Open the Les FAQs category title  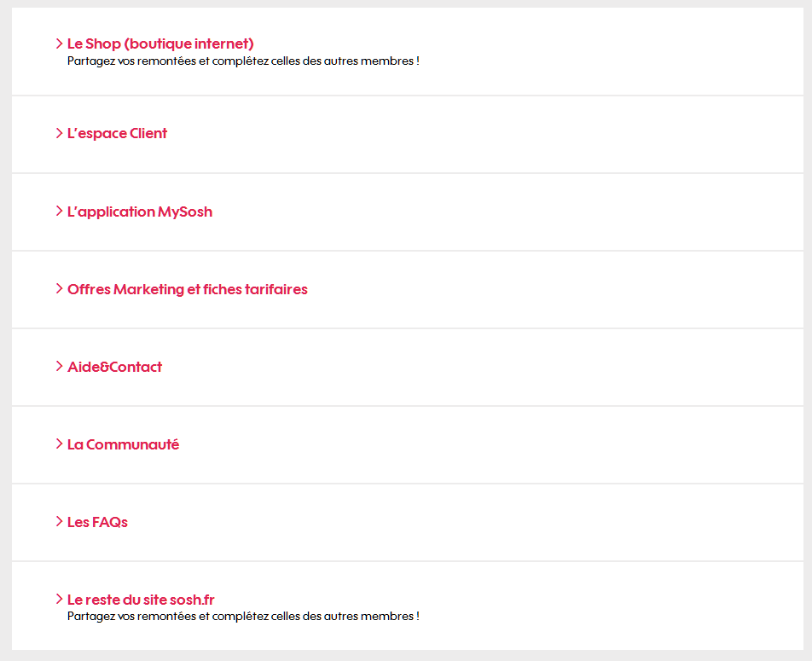[97, 522]
